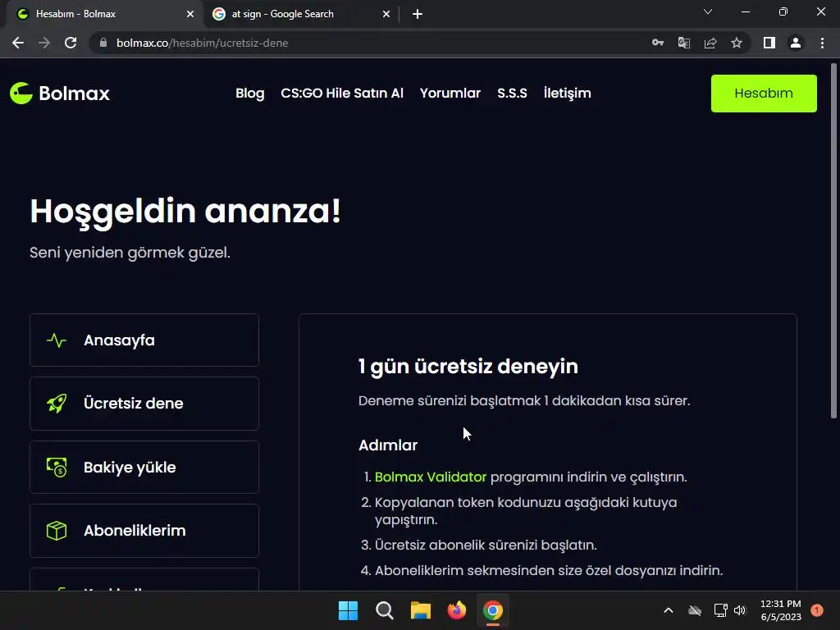The image size is (840, 630).
Task: Expand the tab search chevron
Action: click(x=708, y=11)
